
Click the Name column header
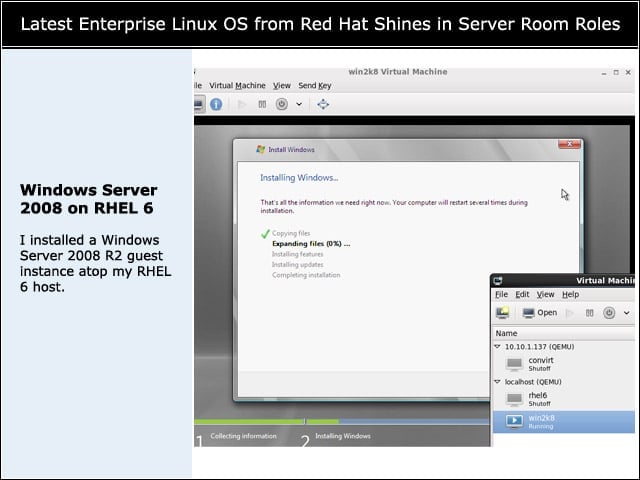click(x=564, y=333)
